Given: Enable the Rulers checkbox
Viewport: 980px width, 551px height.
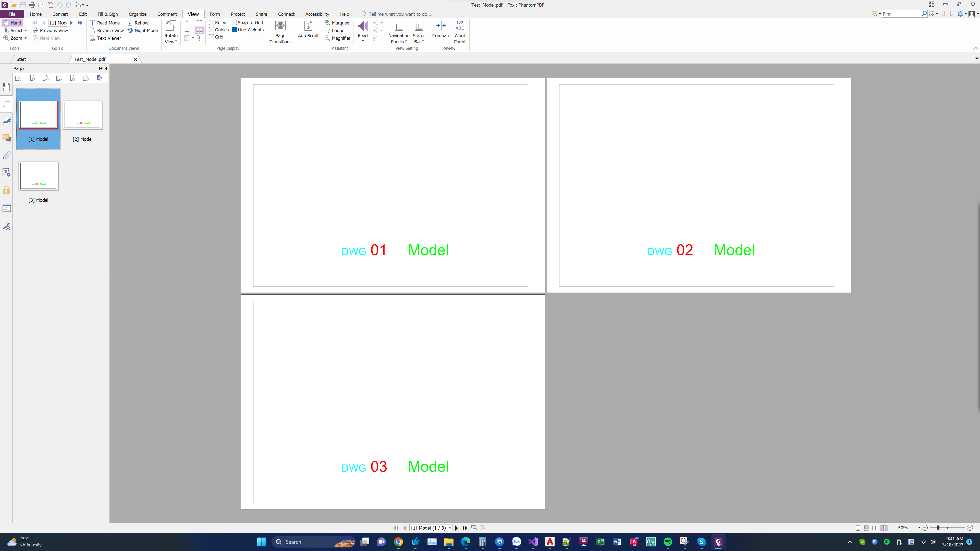Looking at the screenshot, I should [212, 22].
